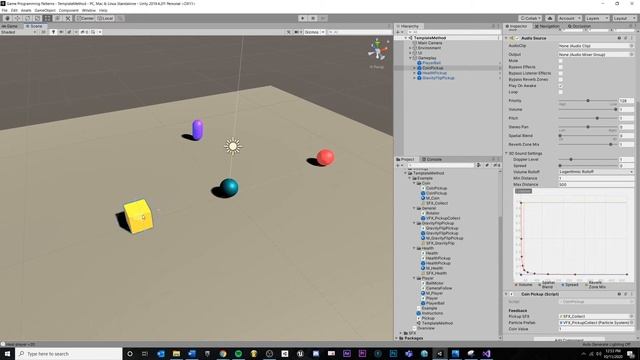Toggle scene audio icon
640x360 pixels.
(61, 32)
